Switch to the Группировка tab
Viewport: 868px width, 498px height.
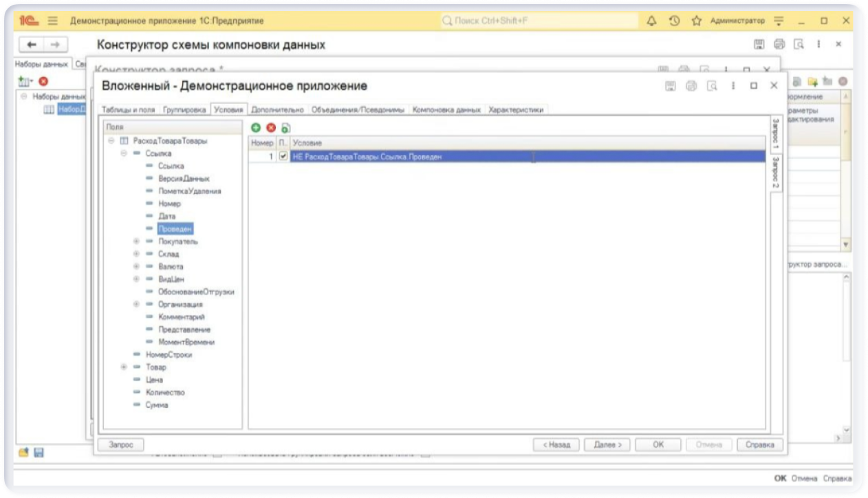pos(184,109)
